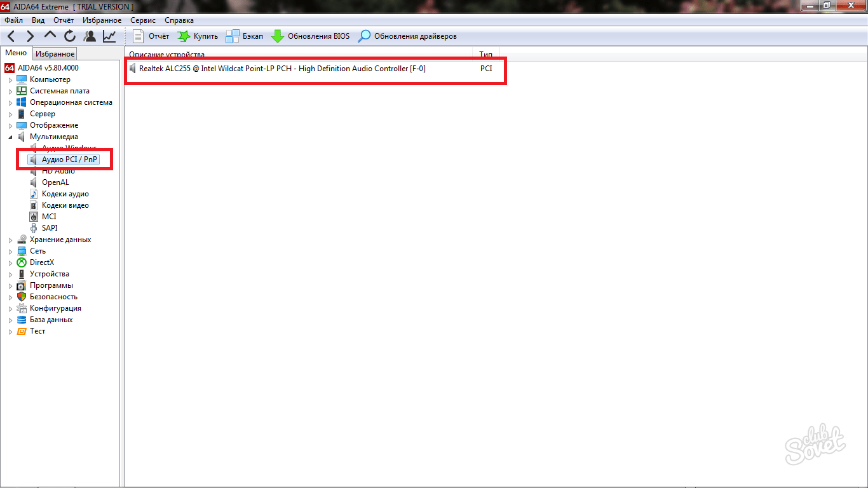Select the Безопасность tree item
This screenshot has width=868, height=488.
53,297
